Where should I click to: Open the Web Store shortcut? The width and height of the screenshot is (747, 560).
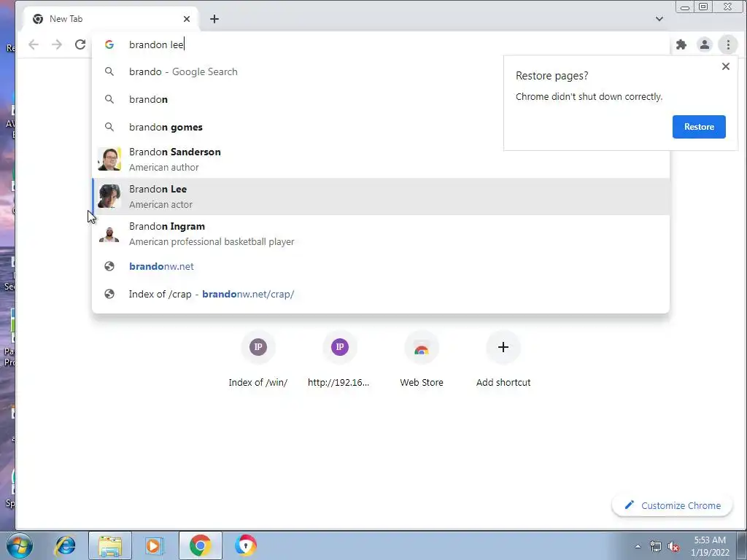click(422, 359)
